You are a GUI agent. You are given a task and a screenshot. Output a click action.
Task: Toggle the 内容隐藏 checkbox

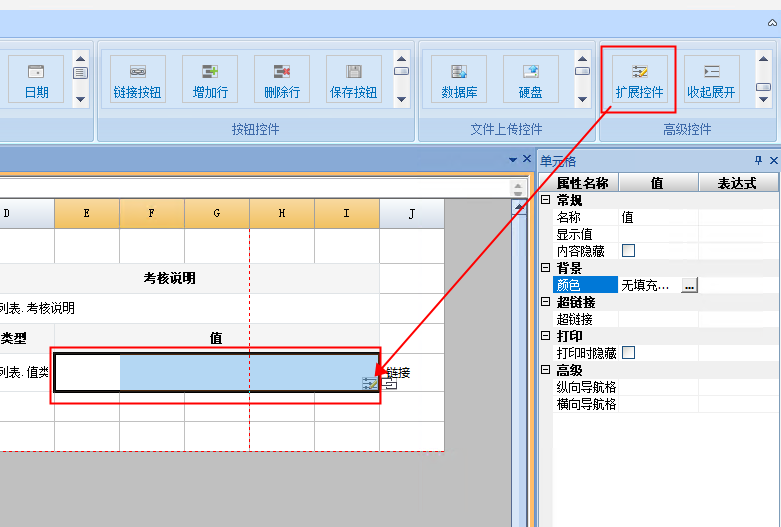click(x=629, y=250)
